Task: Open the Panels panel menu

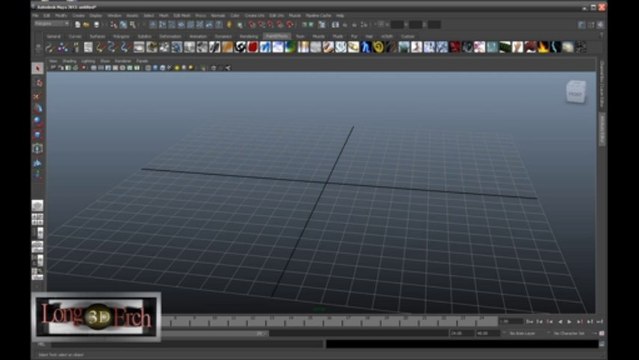Action: click(142, 61)
